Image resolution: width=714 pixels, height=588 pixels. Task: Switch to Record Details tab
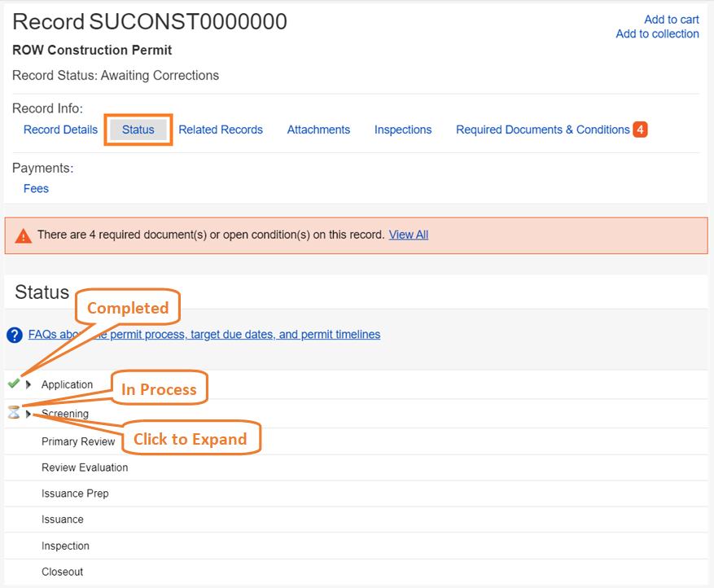[x=60, y=129]
